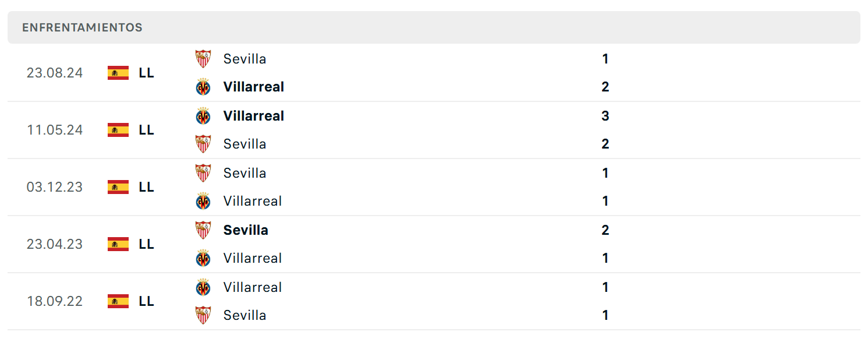
Task: Click the Villarreal crest in the 11.05.24 match
Action: click(203, 116)
